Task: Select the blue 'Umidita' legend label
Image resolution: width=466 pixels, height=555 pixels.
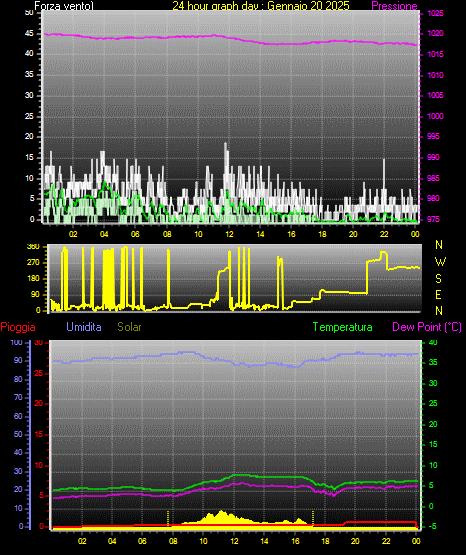Action: [84, 327]
